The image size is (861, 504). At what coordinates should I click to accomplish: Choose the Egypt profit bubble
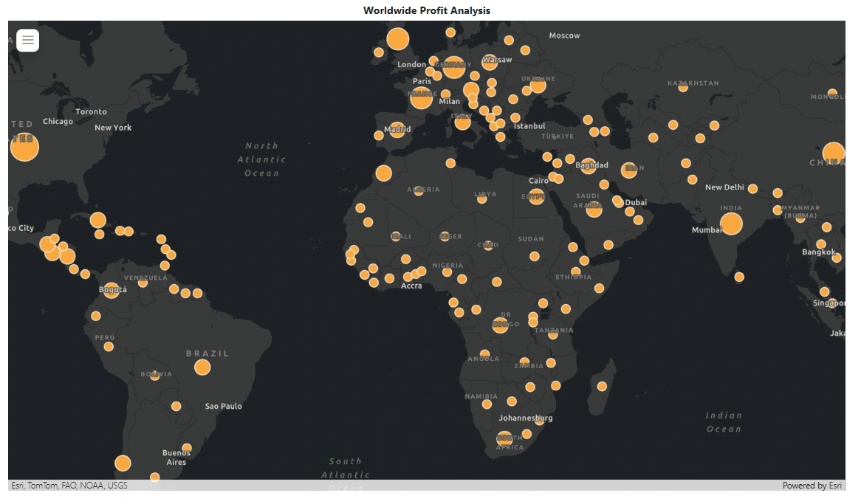point(536,196)
